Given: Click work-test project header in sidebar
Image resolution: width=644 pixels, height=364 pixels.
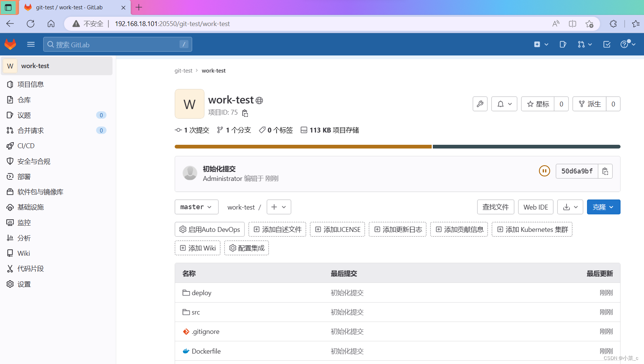Looking at the screenshot, I should pos(57,66).
